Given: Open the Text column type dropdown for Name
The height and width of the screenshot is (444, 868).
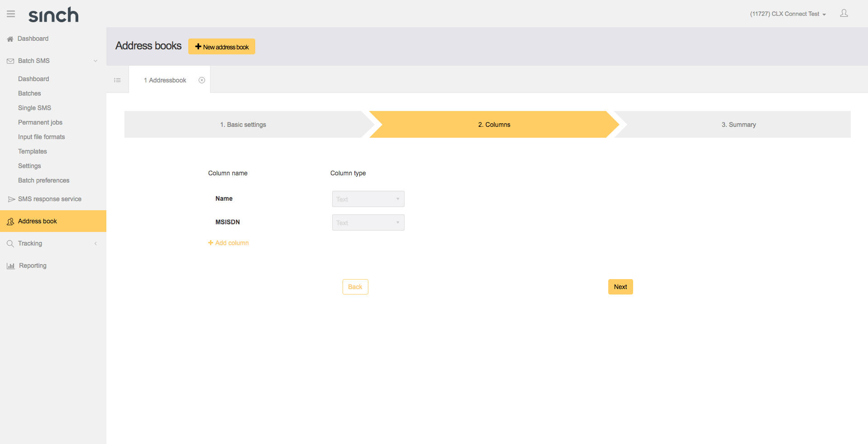Looking at the screenshot, I should click(x=367, y=198).
